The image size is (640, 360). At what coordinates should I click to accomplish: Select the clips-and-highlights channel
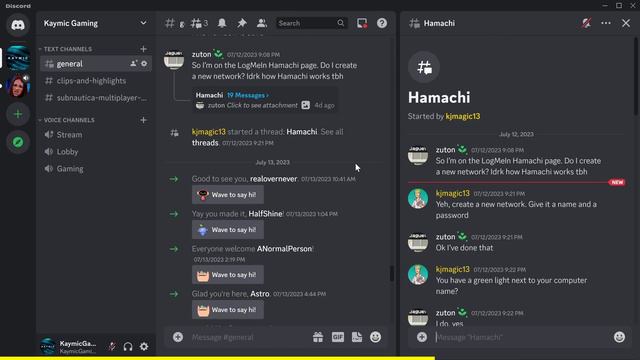point(96,81)
